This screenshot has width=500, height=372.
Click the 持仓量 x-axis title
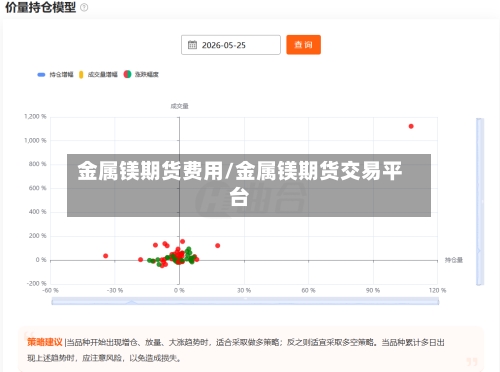[x=454, y=260]
